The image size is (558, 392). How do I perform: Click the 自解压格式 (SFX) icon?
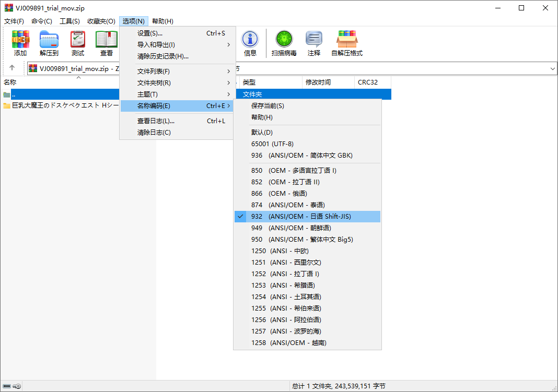[347, 43]
